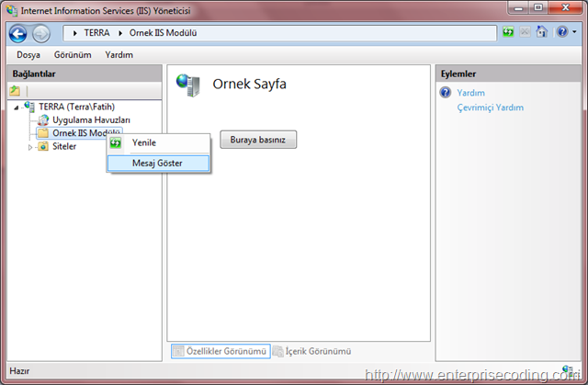This screenshot has width=588, height=385.
Task: Click the help icon next to Yardım action
Action: click(445, 92)
